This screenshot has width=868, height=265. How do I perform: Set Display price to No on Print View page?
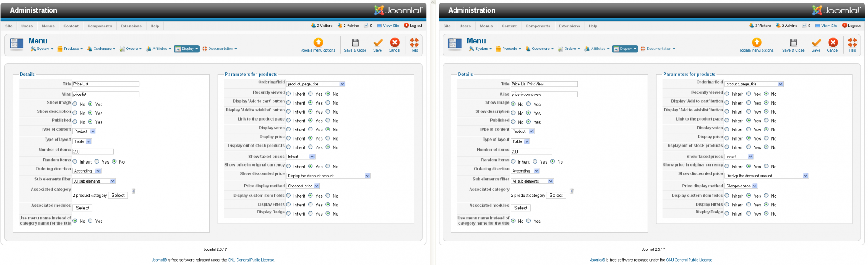point(766,138)
